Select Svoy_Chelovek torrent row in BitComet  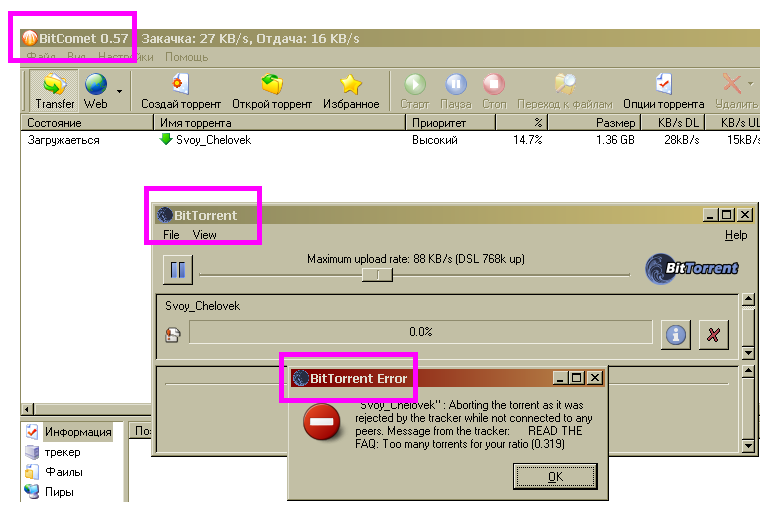click(390, 140)
